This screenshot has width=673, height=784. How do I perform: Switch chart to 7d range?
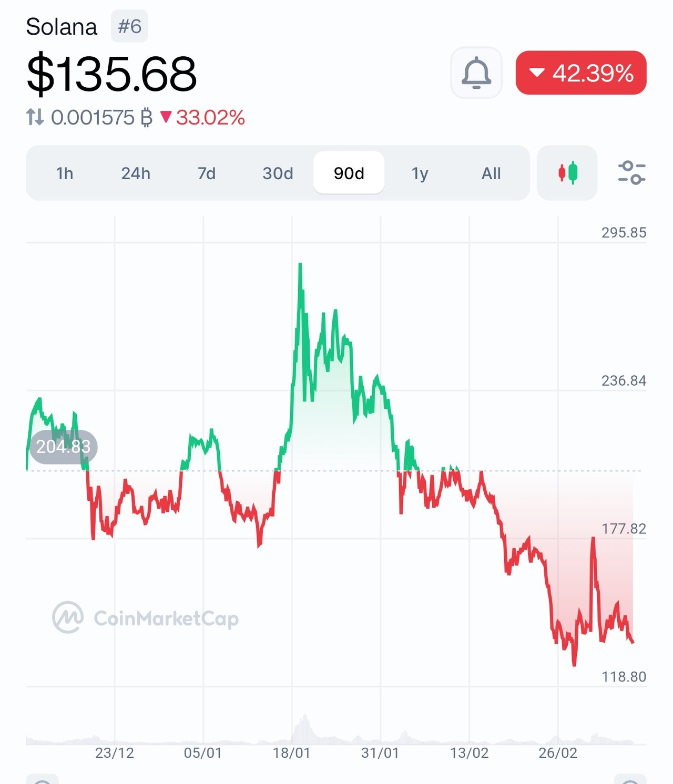(x=207, y=173)
